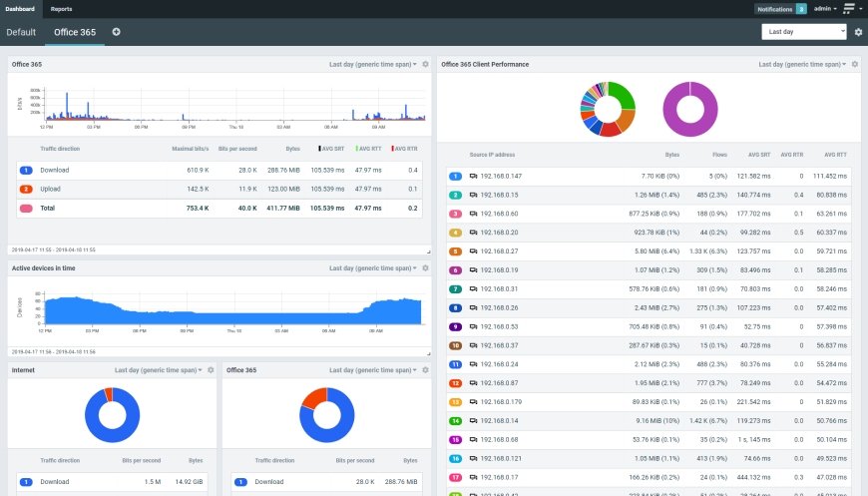Open the Dashboard menu in top bar

20,9
